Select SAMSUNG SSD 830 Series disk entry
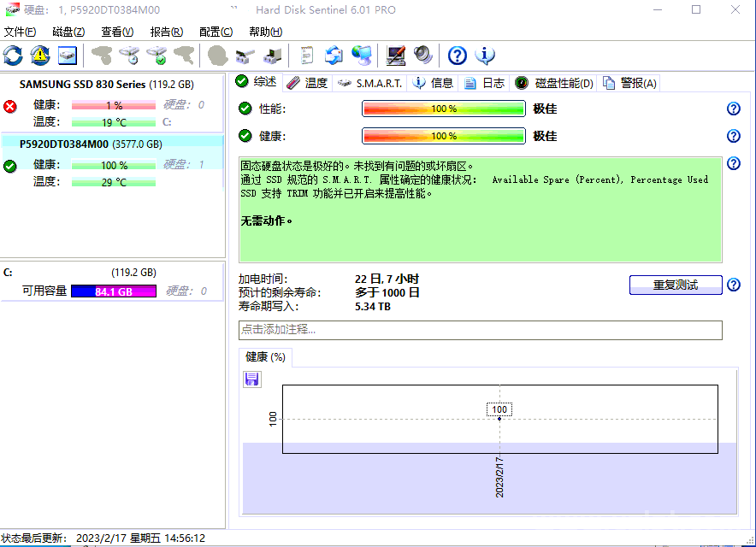 tap(112, 103)
